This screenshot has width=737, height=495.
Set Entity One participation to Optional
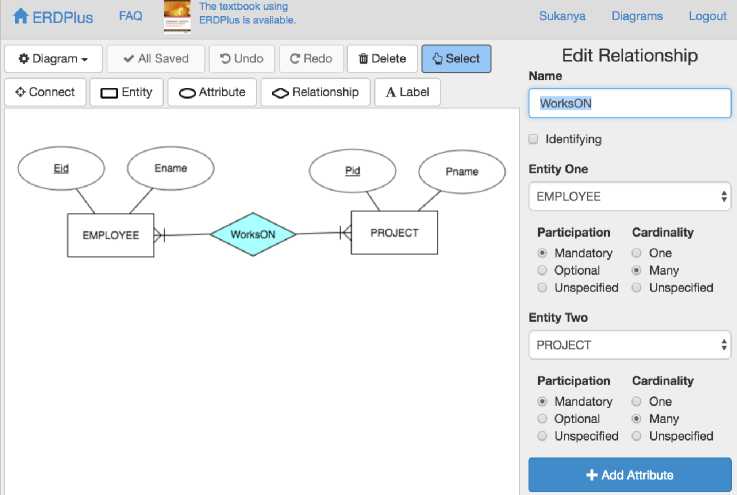pos(543,270)
